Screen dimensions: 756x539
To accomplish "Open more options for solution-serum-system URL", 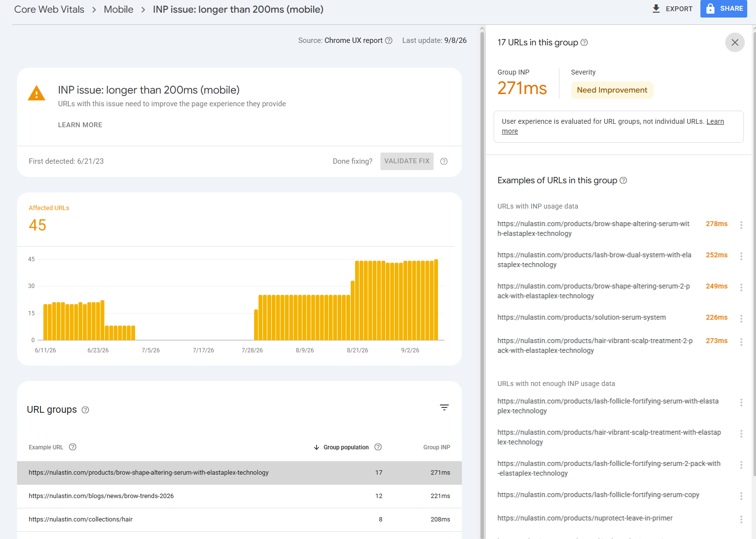I will click(741, 319).
